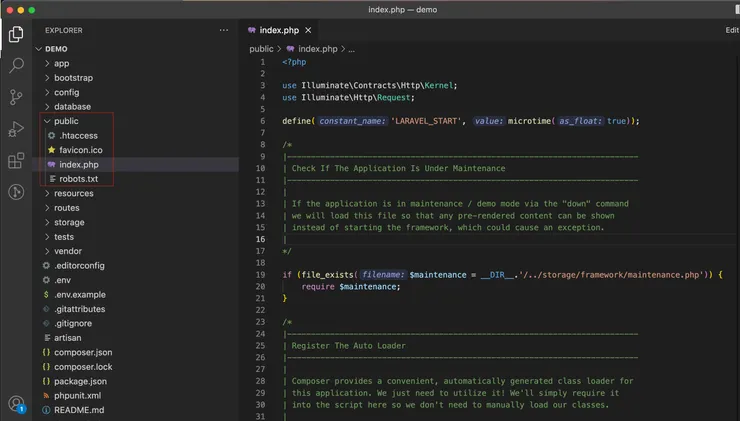Place cursor on line 16 in editor
The width and height of the screenshot is (740, 421).
(x=400, y=239)
